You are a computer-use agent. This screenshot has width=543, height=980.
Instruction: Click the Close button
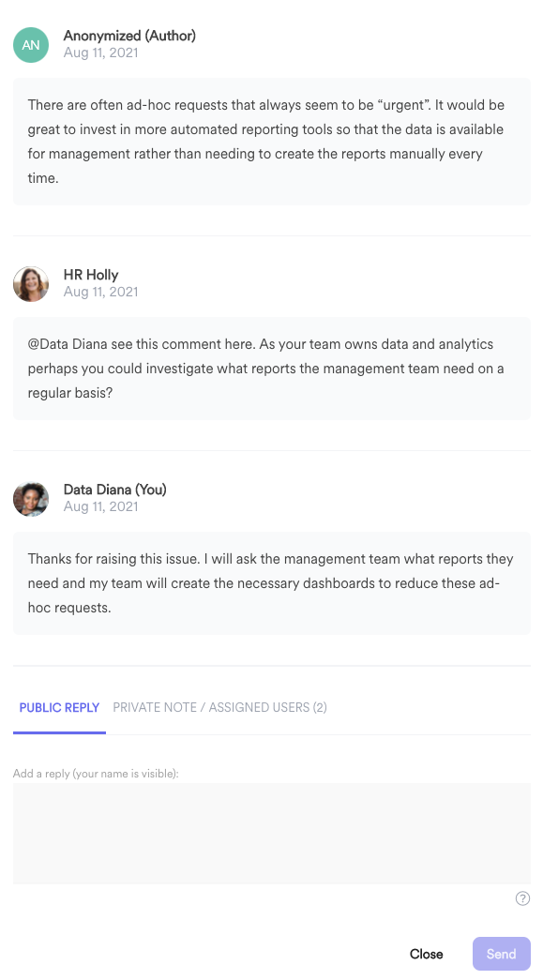click(x=426, y=954)
